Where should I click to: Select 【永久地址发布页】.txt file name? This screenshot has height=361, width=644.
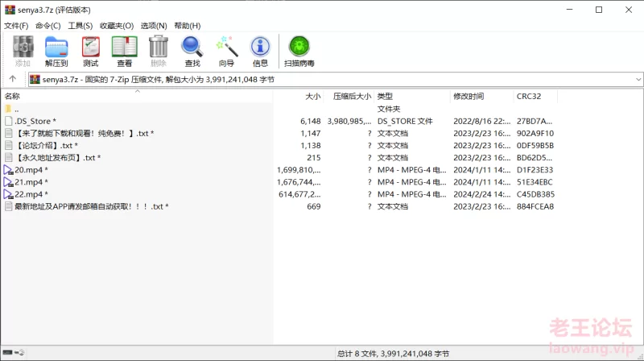point(57,157)
